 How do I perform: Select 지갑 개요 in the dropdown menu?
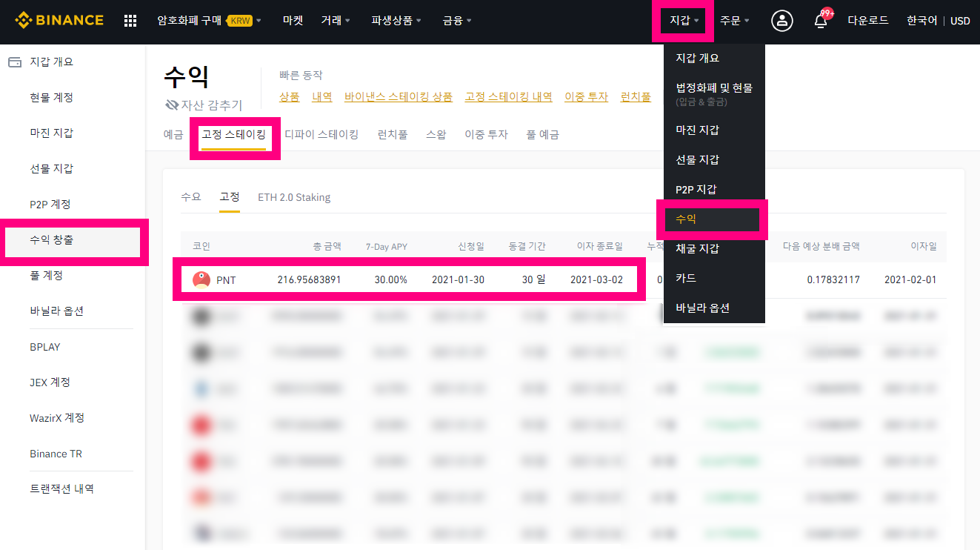tap(714, 58)
